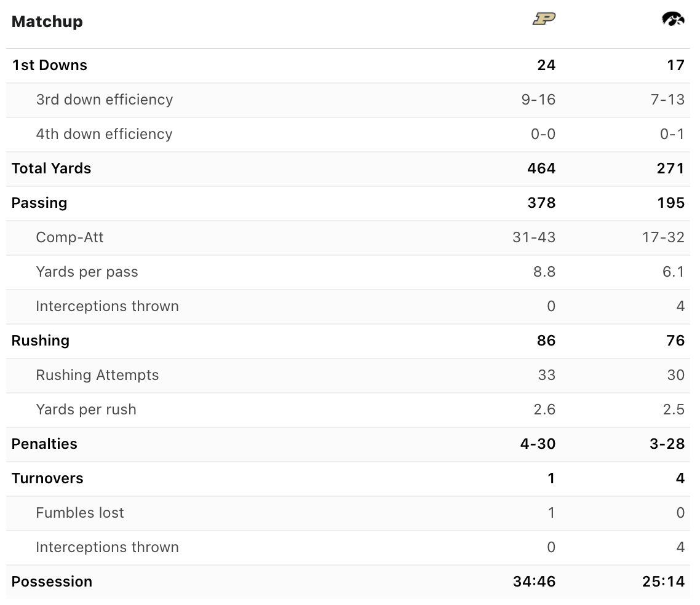The height and width of the screenshot is (605, 700).
Task: Click the 1st Downs row label
Action: click(50, 65)
